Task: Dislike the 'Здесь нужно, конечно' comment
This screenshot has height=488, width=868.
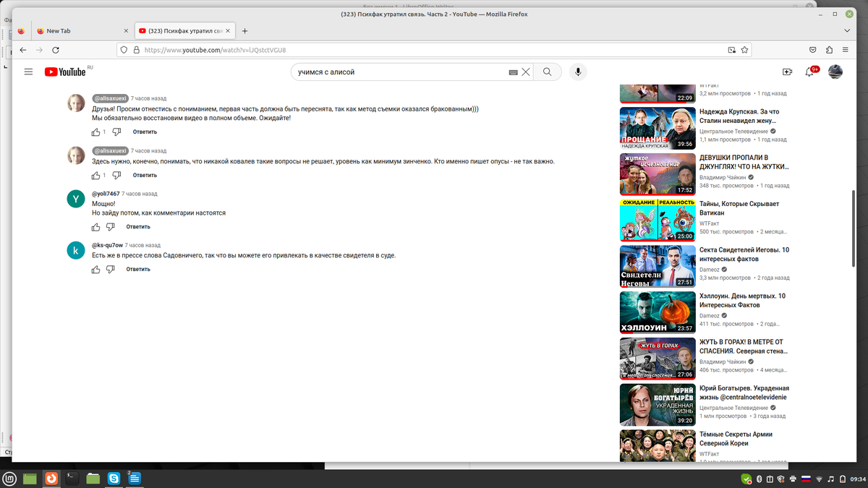Action: (116, 176)
